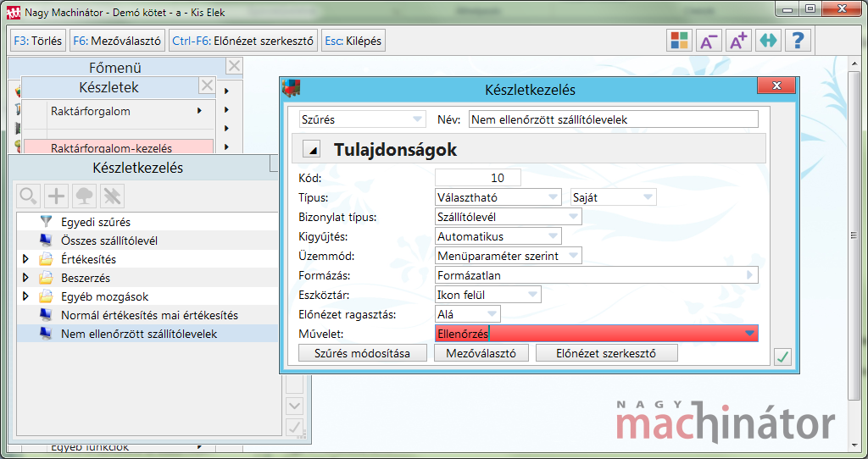
Task: Click the Beszerzés folder icon
Action: click(x=46, y=278)
